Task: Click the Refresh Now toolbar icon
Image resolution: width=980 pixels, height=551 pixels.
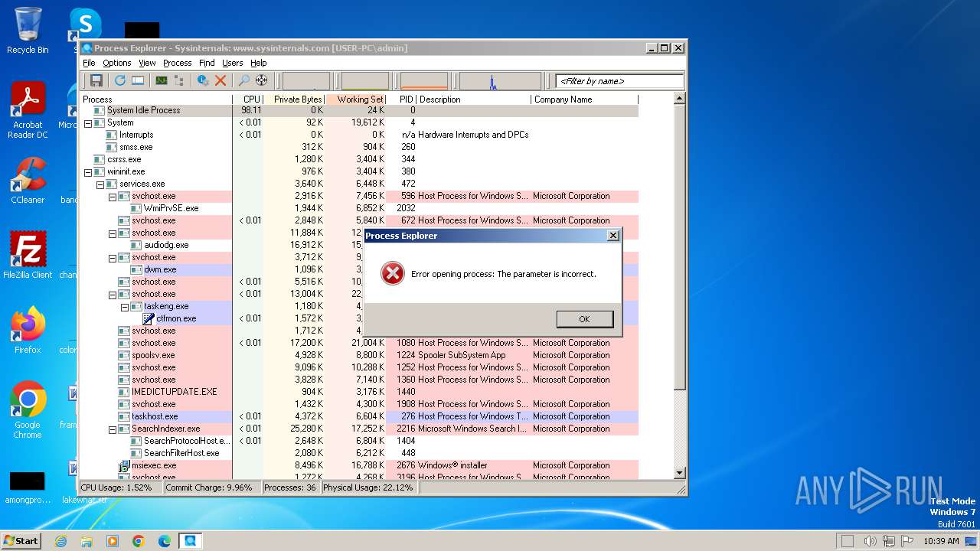Action: (x=120, y=80)
